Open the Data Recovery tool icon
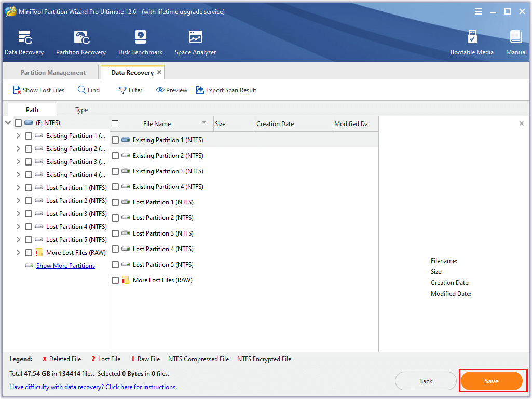The image size is (532, 399). [x=24, y=37]
